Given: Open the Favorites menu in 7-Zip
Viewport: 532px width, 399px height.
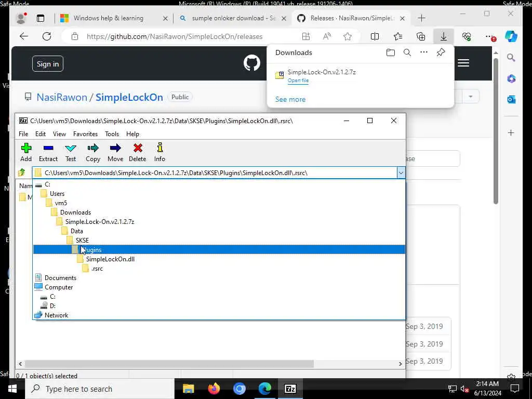Looking at the screenshot, I should click(86, 134).
